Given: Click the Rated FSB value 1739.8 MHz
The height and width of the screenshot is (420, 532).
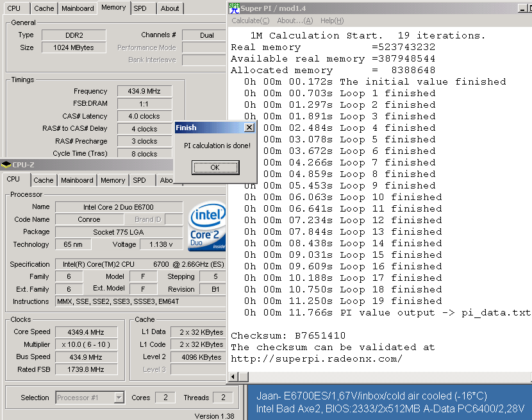Looking at the screenshot, I should (x=86, y=369).
